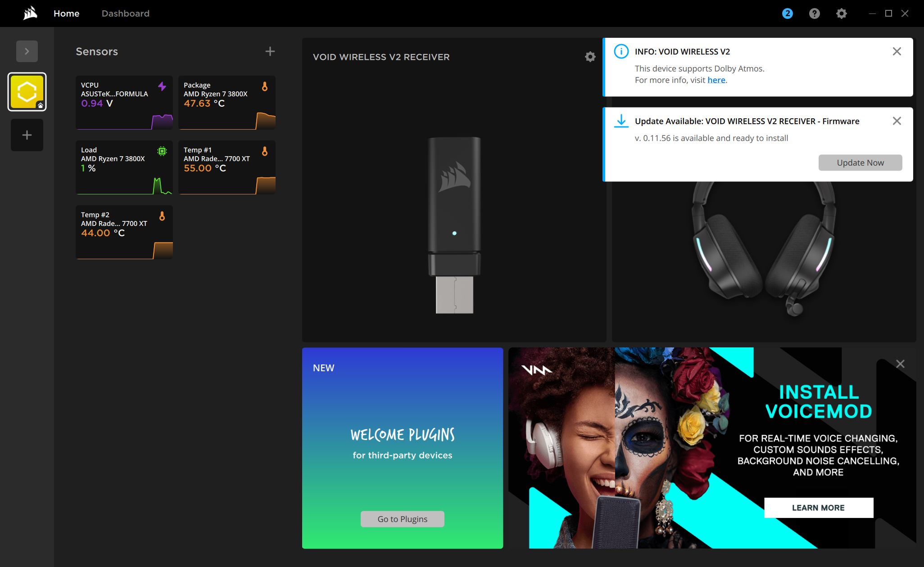Open notifications bell showing 2
This screenshot has width=924, height=567.
787,13
